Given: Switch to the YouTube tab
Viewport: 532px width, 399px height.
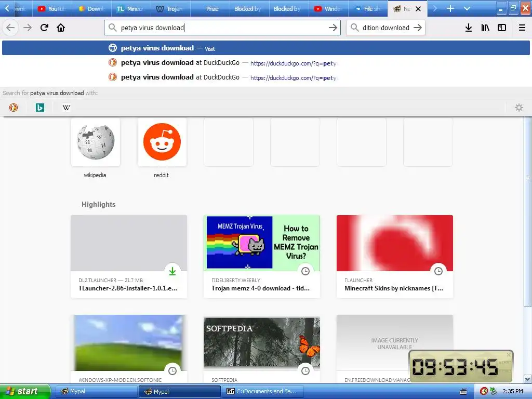Looking at the screenshot, I should (52, 9).
